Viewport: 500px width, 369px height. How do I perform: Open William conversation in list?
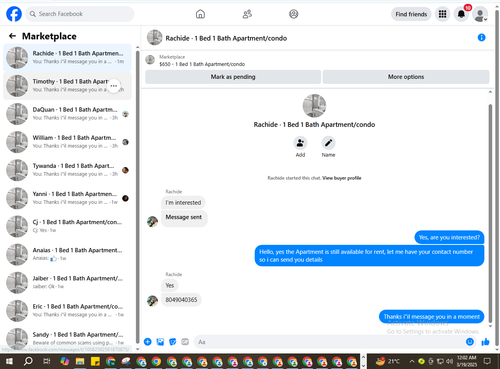[x=67, y=142]
